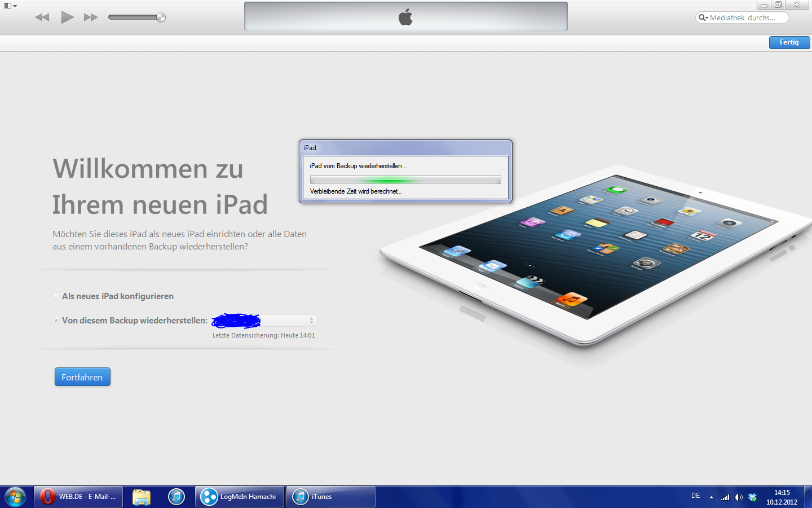
Task: Show hidden system tray icons
Action: (x=711, y=497)
